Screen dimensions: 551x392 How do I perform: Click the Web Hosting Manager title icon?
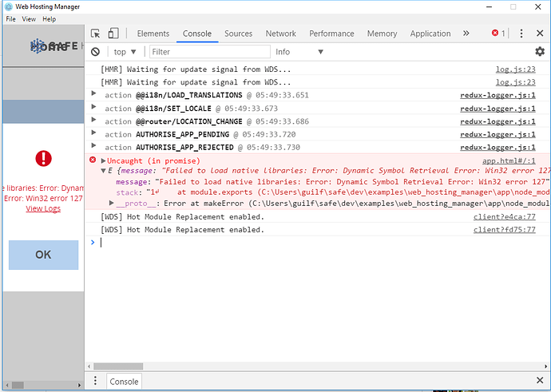coord(9,6)
